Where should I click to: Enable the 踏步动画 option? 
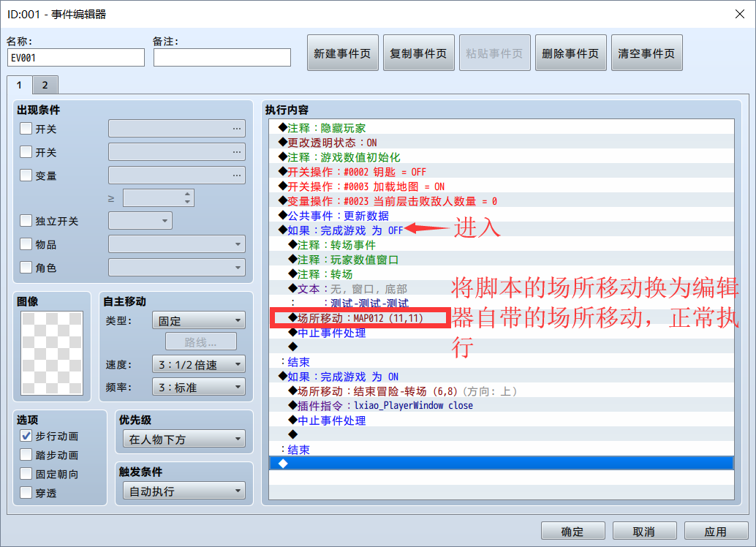click(x=26, y=455)
